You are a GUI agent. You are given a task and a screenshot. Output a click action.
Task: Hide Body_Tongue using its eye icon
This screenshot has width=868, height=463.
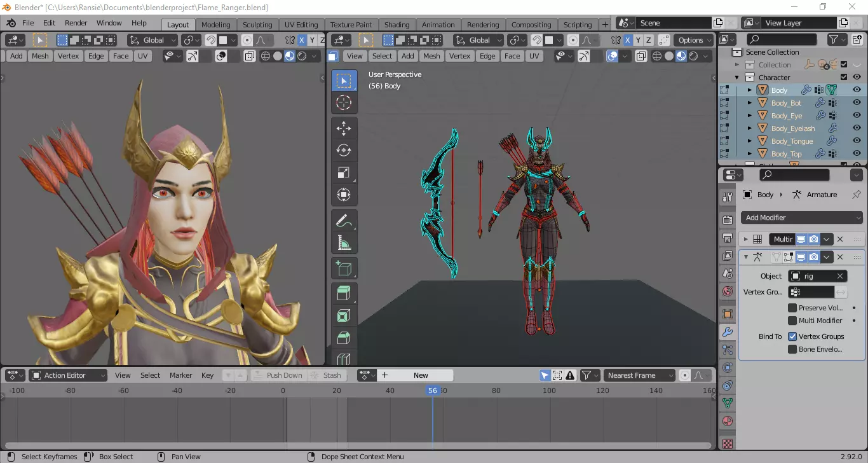(x=857, y=141)
